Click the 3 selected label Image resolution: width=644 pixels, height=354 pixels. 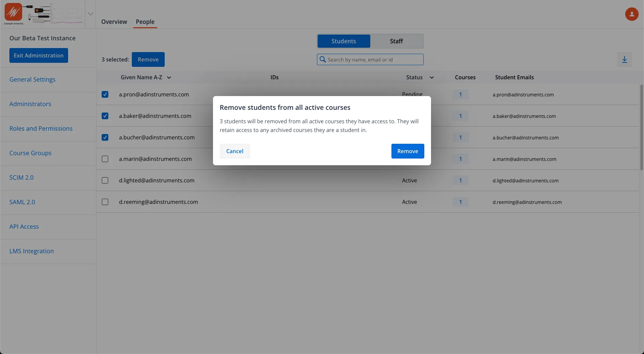115,59
